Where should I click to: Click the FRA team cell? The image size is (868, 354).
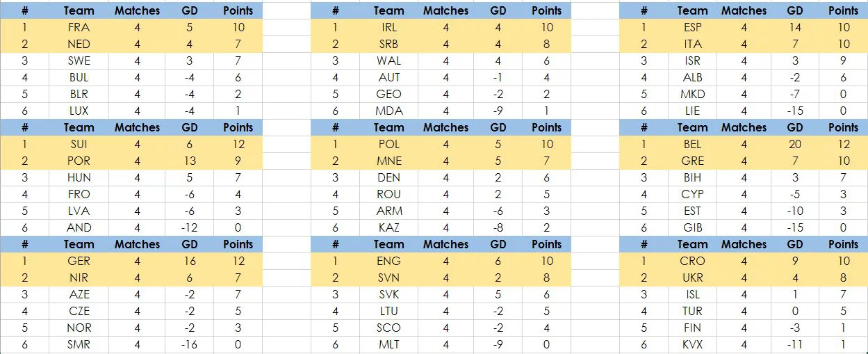tap(79, 27)
